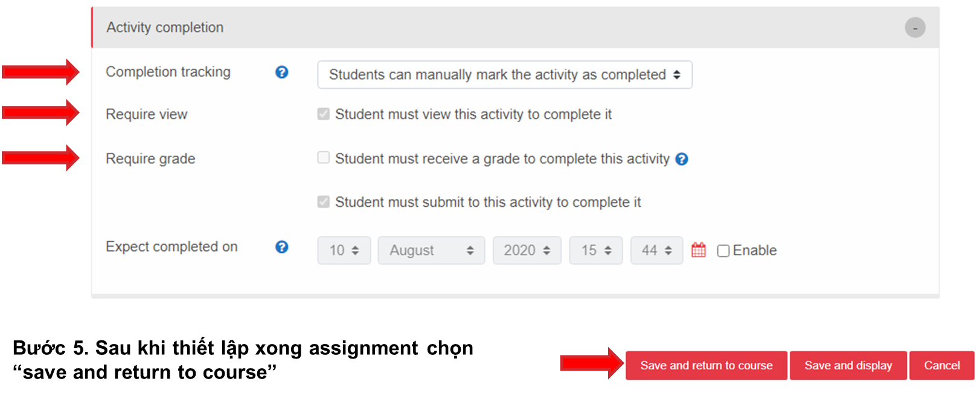The image size is (980, 396).
Task: Click Expect completed on help icon
Action: pyautogui.click(x=281, y=247)
